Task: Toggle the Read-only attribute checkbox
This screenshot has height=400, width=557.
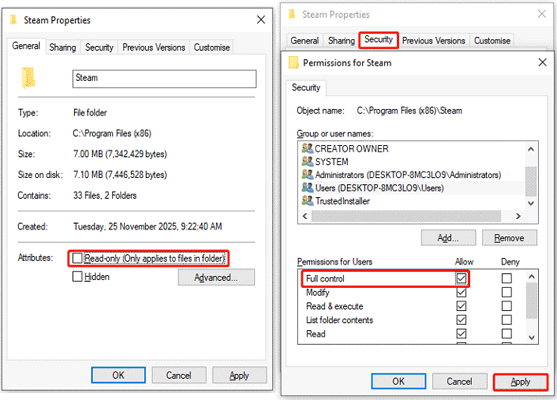Action: 77,258
